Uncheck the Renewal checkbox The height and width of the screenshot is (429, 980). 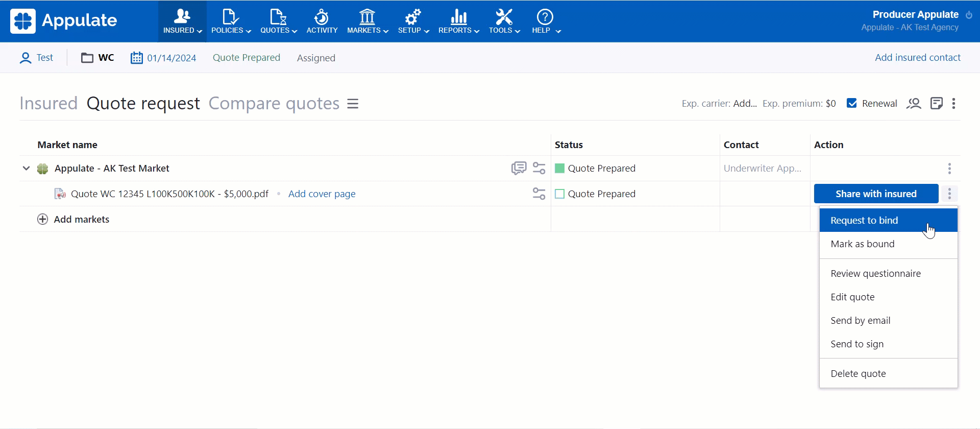click(851, 103)
